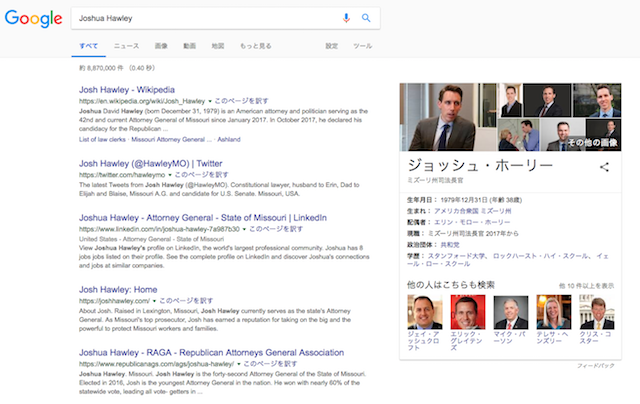Expand dropdown arrow beside joshhawley.com URL
Screen dimensions: 640x404
[x=154, y=301]
